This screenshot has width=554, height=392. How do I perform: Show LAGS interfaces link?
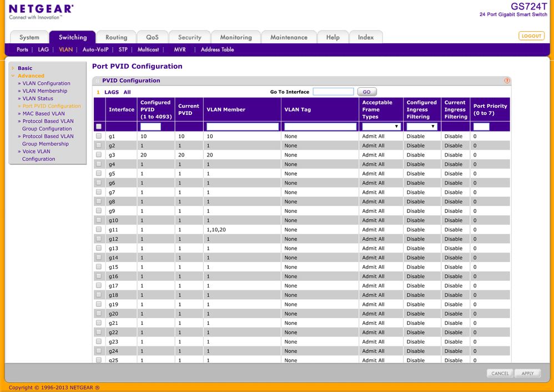tap(111, 92)
